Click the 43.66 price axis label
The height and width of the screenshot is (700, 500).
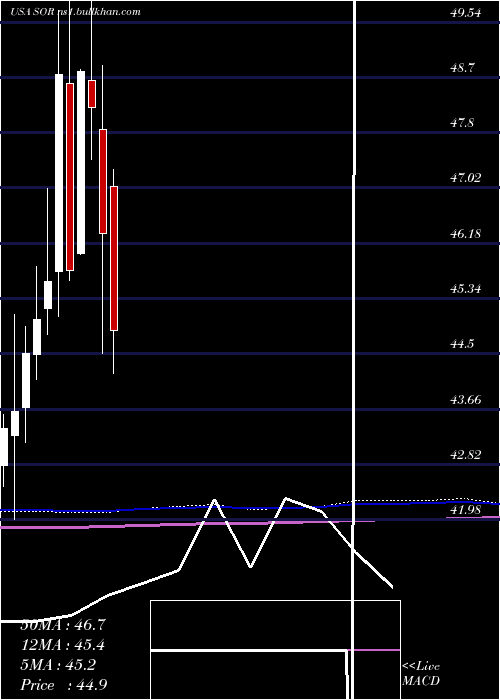click(x=466, y=400)
